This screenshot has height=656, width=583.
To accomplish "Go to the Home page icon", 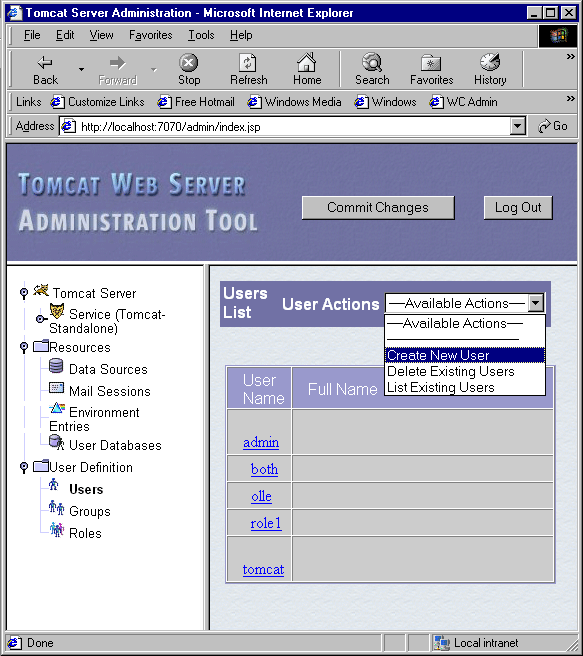I will [x=307, y=63].
